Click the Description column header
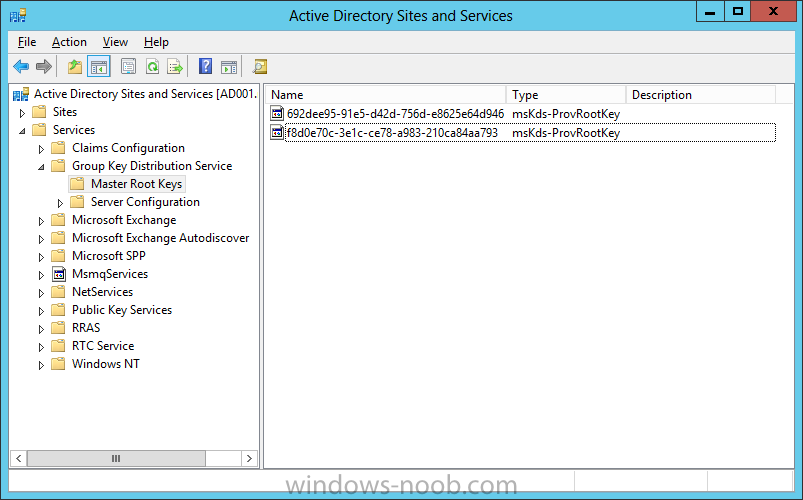 [701, 95]
